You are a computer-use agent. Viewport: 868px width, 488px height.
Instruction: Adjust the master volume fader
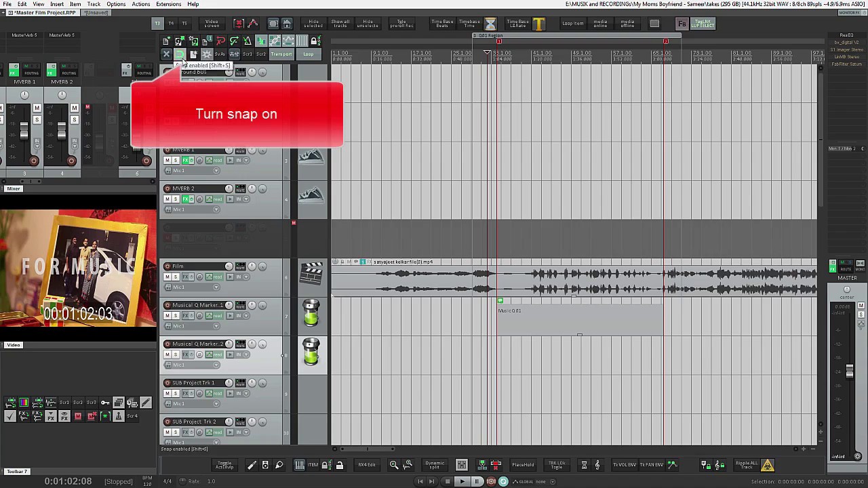849,371
